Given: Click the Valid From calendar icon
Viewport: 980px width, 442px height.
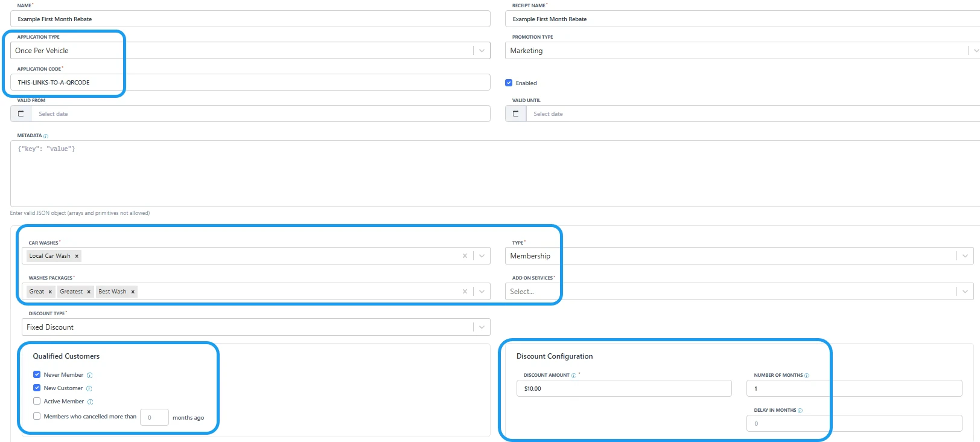Looking at the screenshot, I should pyautogui.click(x=21, y=114).
